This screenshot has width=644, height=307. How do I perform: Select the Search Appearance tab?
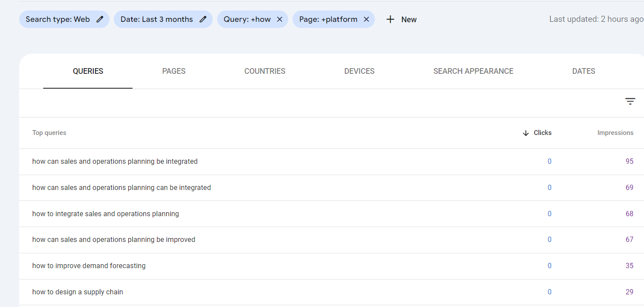[473, 71]
